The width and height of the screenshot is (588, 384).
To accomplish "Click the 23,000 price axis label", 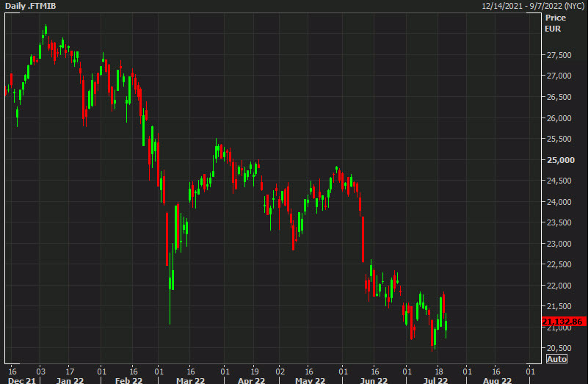I will pos(559,244).
